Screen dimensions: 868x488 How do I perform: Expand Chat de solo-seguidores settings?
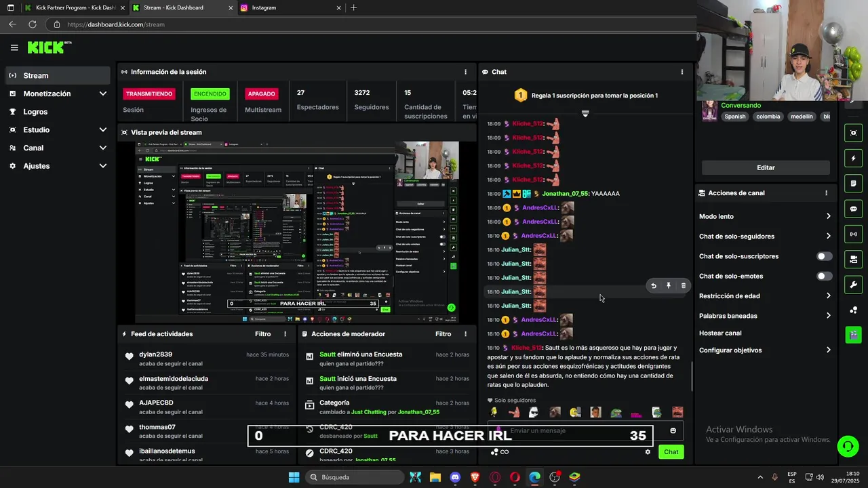point(765,237)
